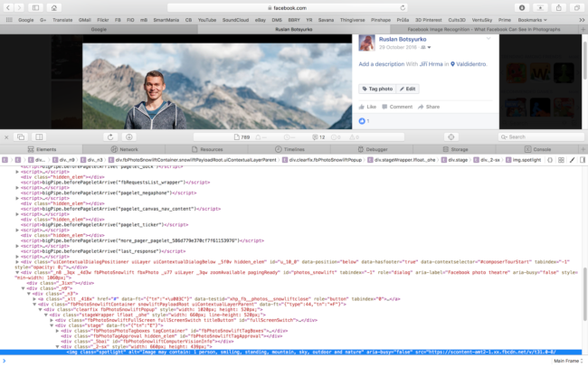
Task: Open the Storage tab
Action: point(454,149)
